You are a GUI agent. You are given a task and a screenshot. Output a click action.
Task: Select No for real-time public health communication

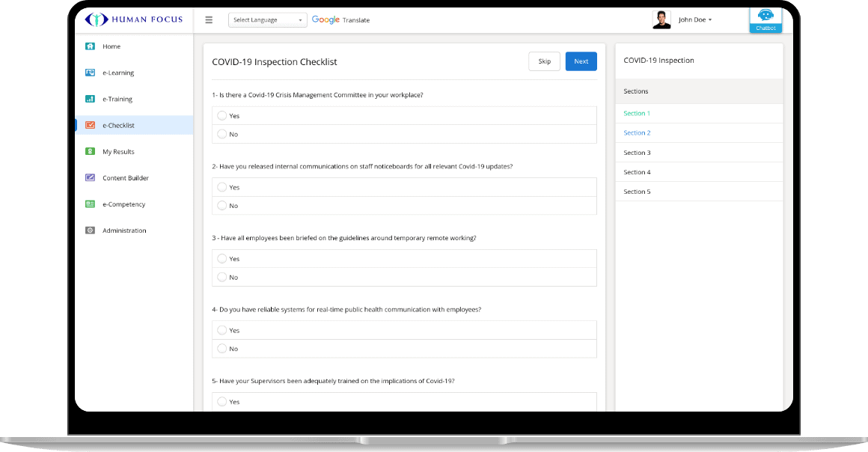pos(221,349)
